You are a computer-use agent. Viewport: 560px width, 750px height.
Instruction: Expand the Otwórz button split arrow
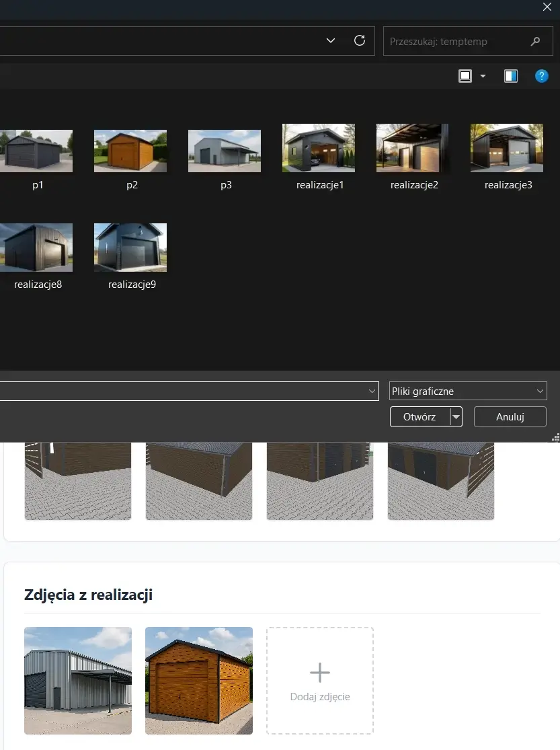[x=456, y=416]
